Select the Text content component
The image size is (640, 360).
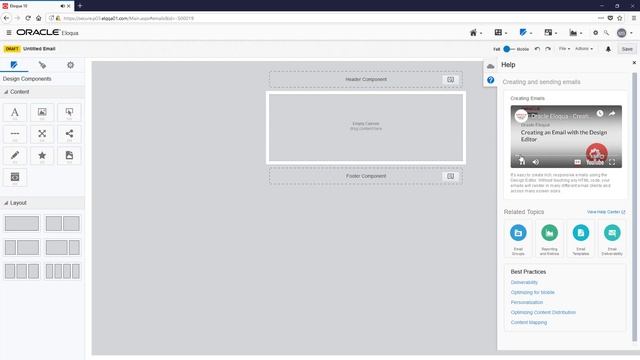pos(15,113)
